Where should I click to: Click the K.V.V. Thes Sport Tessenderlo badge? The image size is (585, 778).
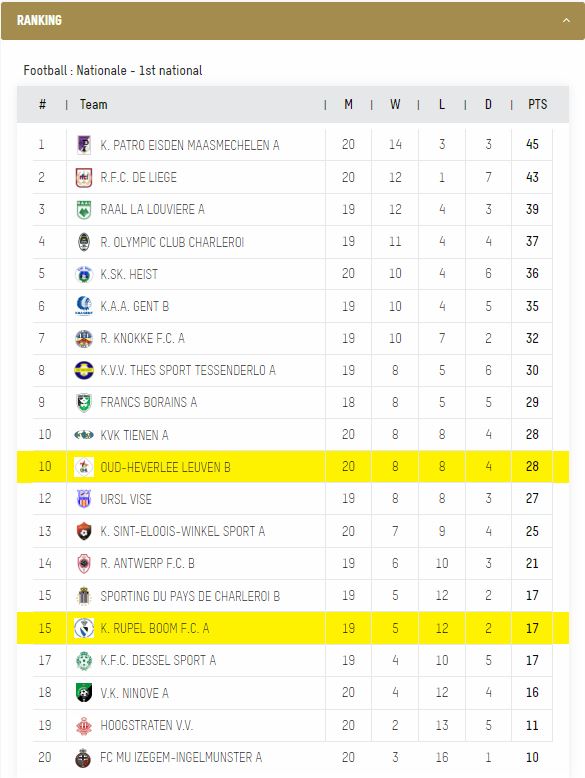pyautogui.click(x=84, y=370)
